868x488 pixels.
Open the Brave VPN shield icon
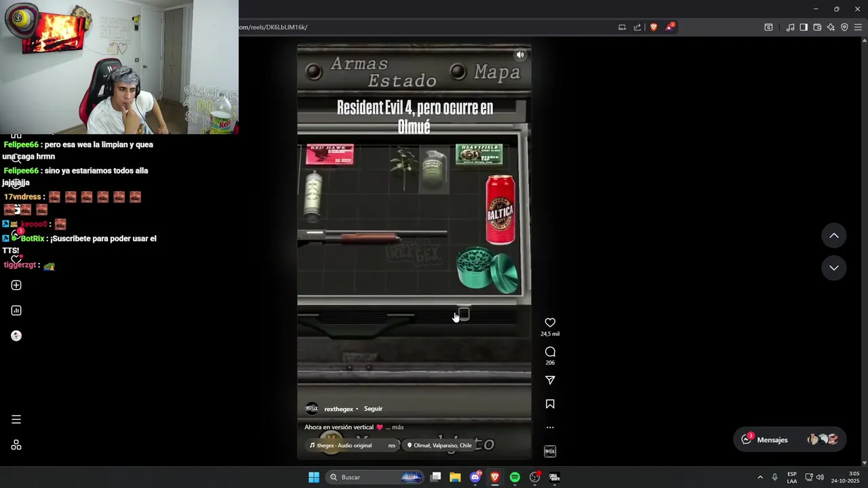844,27
